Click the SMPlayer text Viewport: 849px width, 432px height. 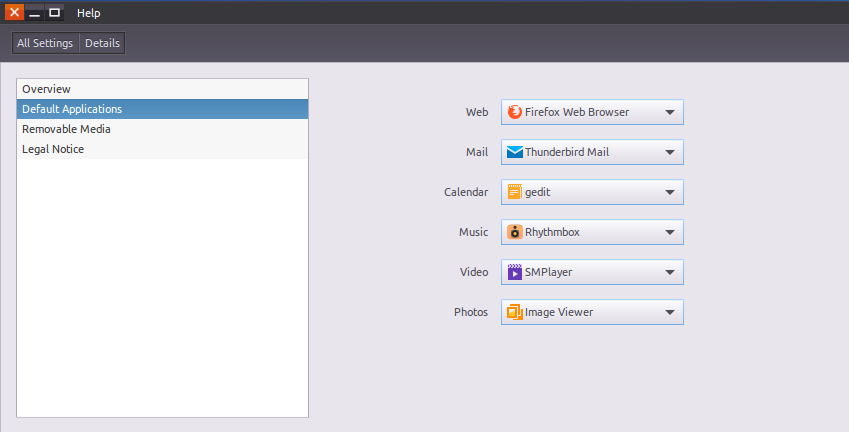point(548,272)
